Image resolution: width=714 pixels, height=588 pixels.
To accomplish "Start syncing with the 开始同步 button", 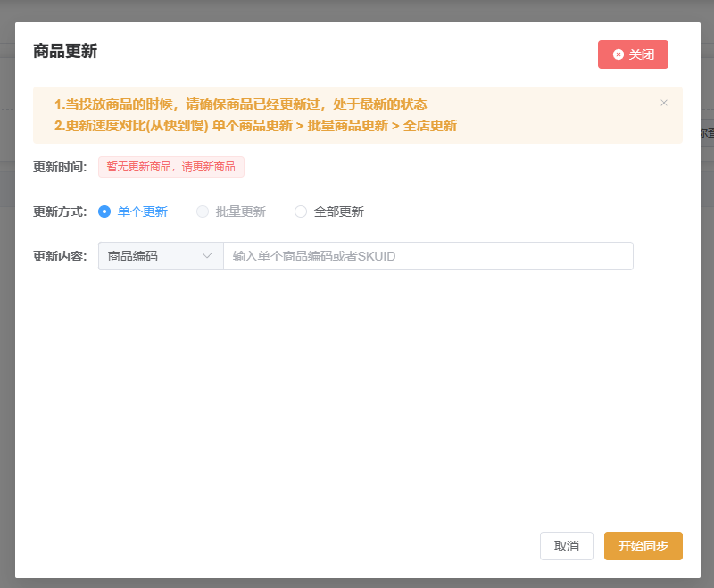I will [x=643, y=546].
